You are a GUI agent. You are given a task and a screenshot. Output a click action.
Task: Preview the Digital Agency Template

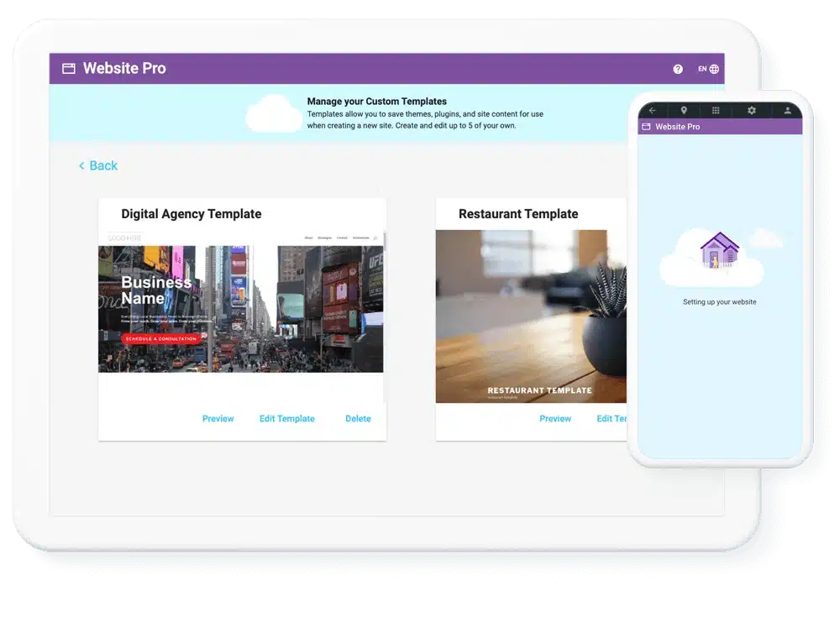click(218, 418)
